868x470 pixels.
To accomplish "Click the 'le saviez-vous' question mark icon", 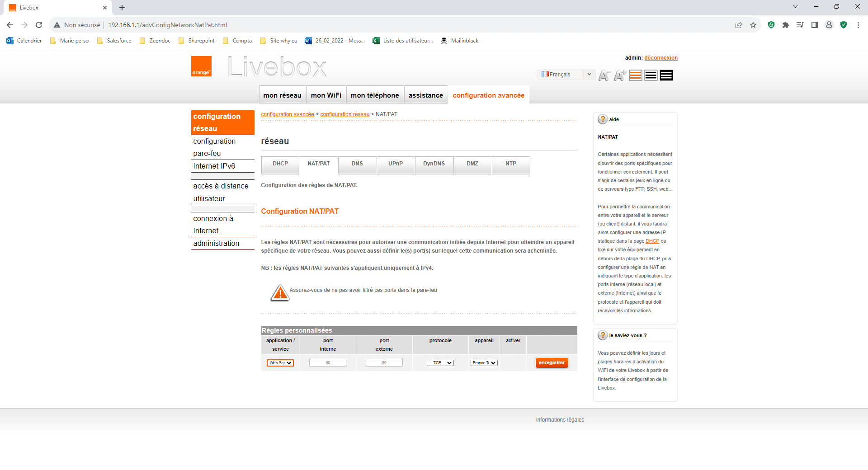I will coord(603,335).
